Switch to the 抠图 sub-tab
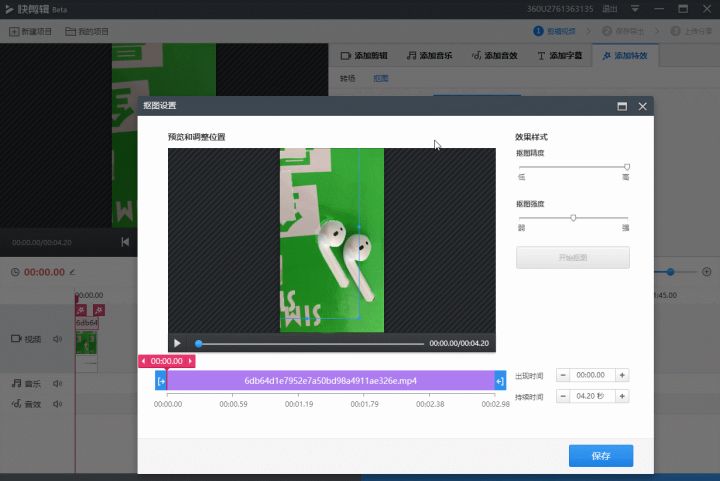Image resolution: width=720 pixels, height=481 pixels. click(x=381, y=78)
